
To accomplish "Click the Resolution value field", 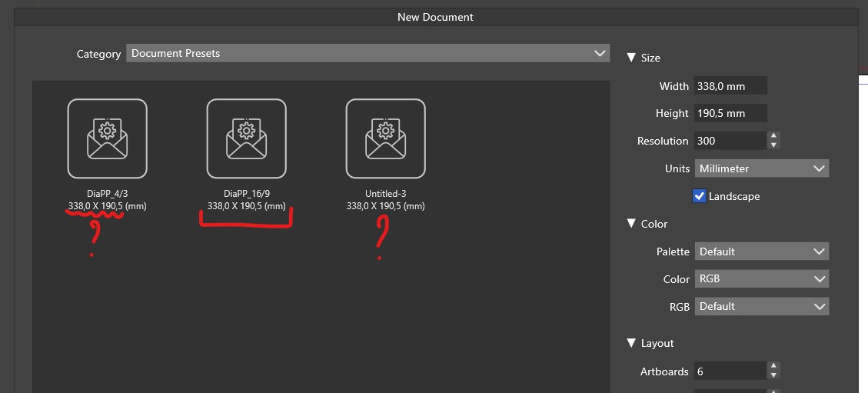I will point(730,141).
